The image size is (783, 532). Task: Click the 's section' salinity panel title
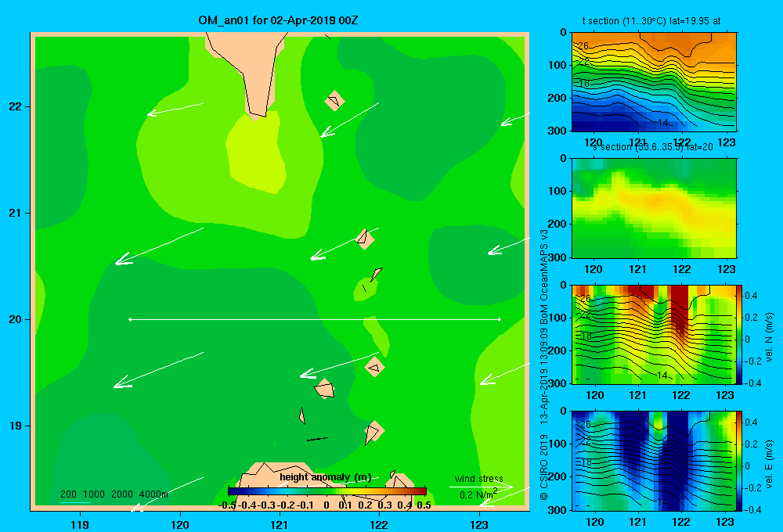click(x=652, y=147)
